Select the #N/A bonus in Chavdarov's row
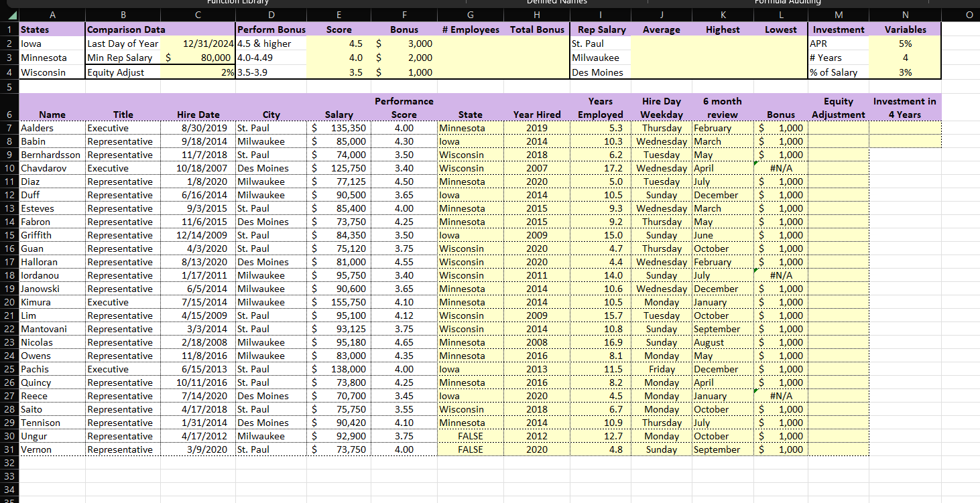Screen dimensions: 980x503 click(781, 168)
